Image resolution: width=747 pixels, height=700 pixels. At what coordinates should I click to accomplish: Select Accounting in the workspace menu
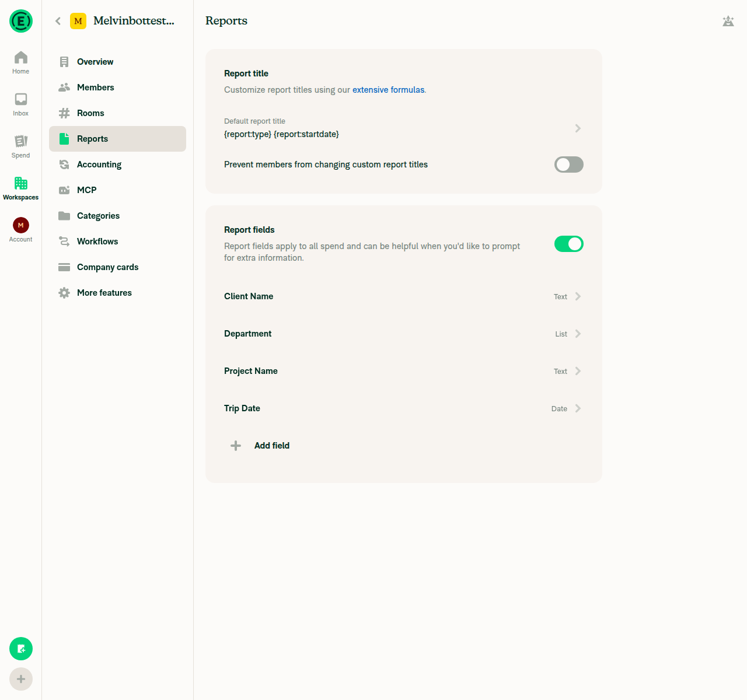pyautogui.click(x=117, y=164)
